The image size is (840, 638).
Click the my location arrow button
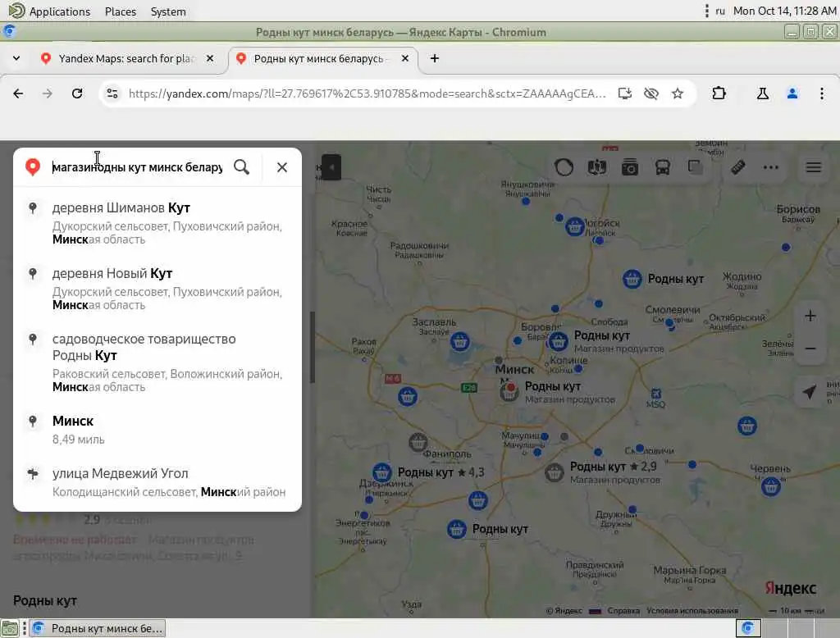pos(810,392)
